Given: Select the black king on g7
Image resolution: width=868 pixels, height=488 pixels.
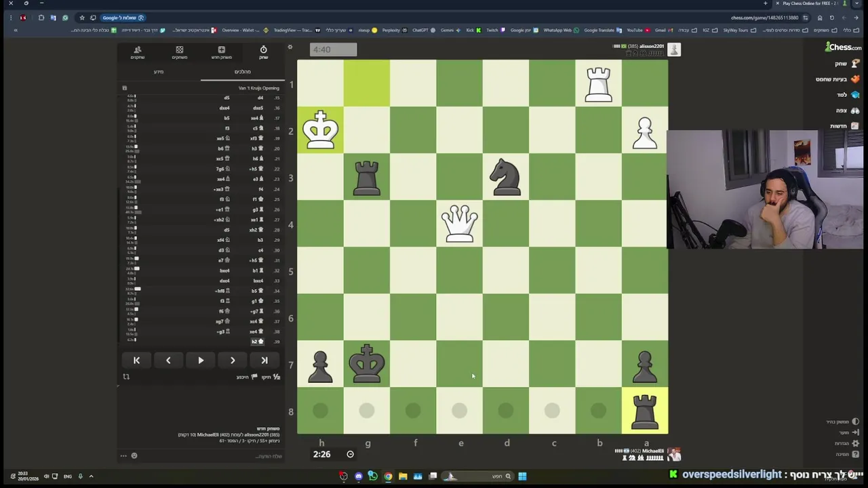Looking at the screenshot, I should [x=367, y=364].
